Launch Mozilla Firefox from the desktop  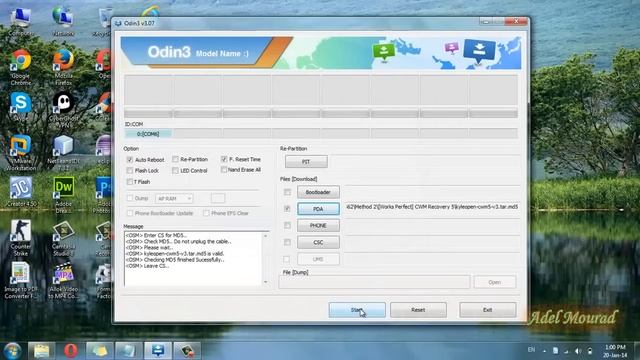click(x=63, y=67)
